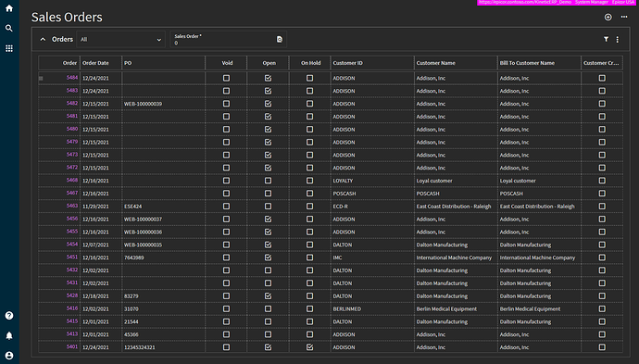Toggle On Hold checkbox for order 5401
This screenshot has width=639, height=364.
pyautogui.click(x=309, y=347)
